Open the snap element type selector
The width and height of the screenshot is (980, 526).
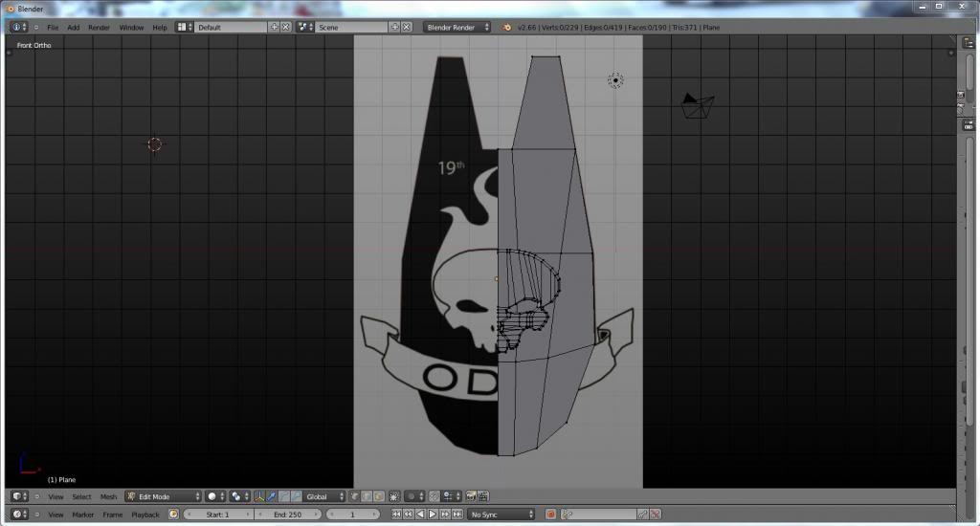click(x=452, y=496)
